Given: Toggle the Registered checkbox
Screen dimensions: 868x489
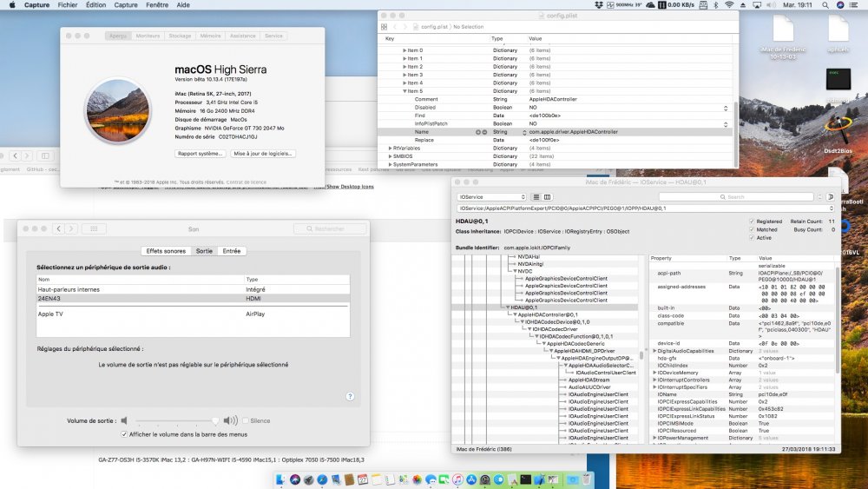Looking at the screenshot, I should 752,221.
